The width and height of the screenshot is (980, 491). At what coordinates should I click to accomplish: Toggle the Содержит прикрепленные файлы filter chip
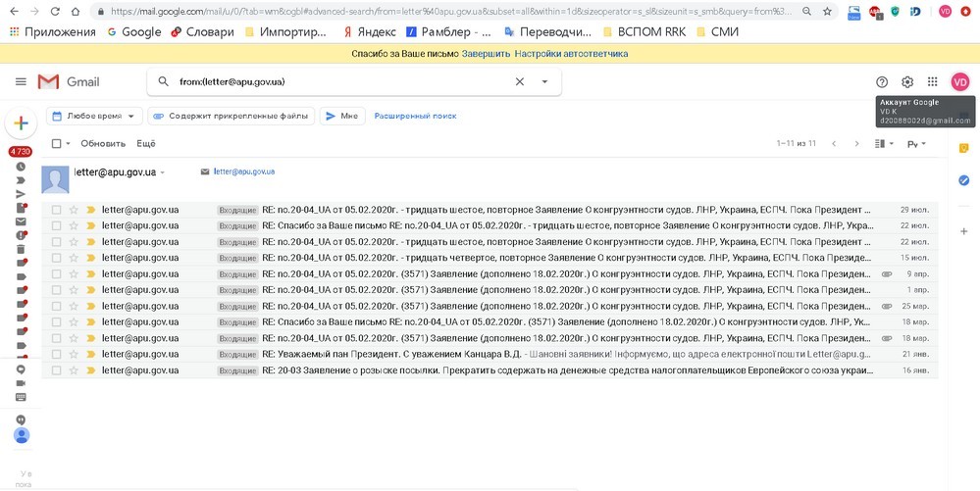[x=231, y=117]
